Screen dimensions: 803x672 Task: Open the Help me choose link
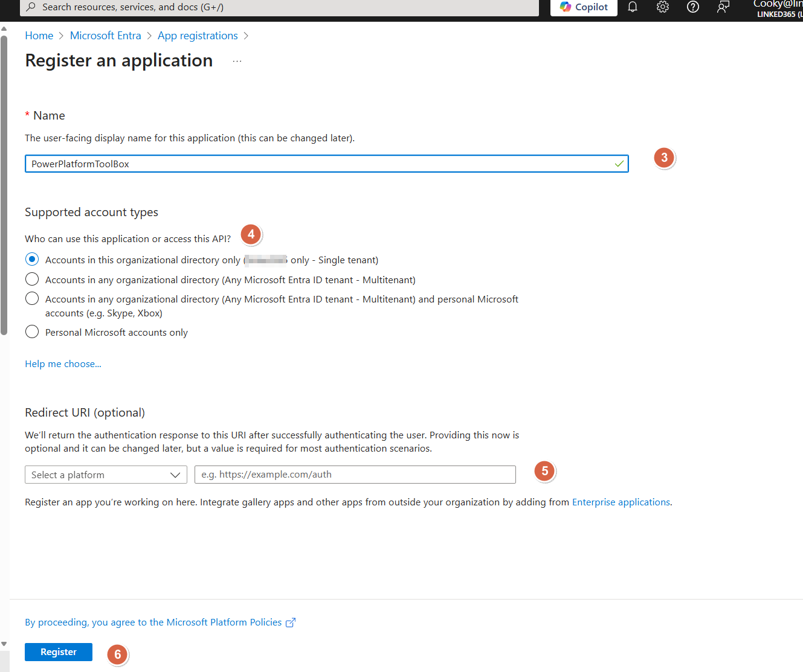click(63, 363)
